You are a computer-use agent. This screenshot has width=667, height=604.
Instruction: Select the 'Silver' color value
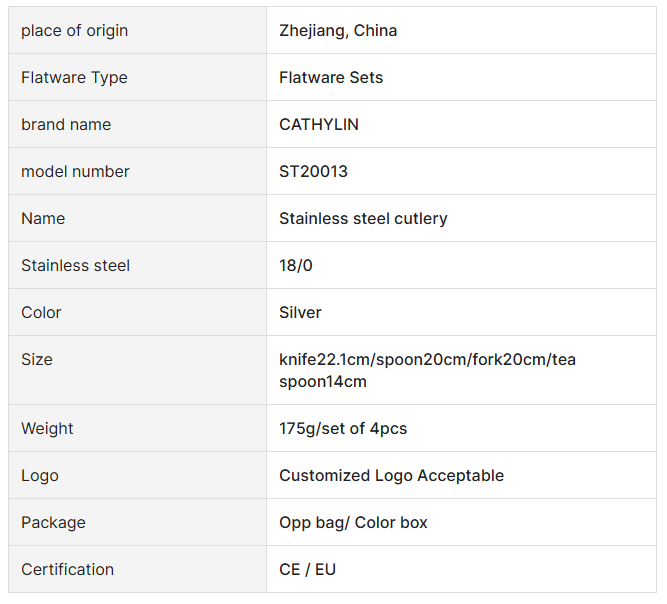click(x=300, y=313)
